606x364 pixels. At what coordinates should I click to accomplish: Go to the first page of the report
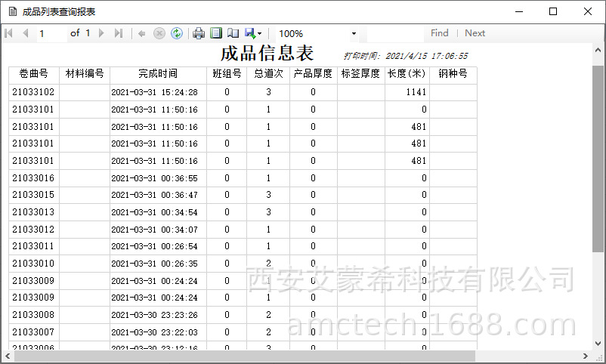[x=9, y=33]
